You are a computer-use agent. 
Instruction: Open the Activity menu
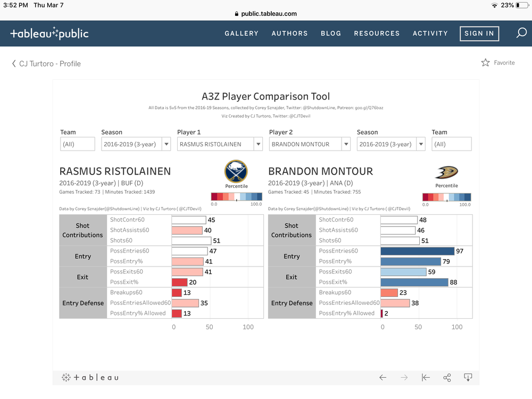(x=430, y=33)
